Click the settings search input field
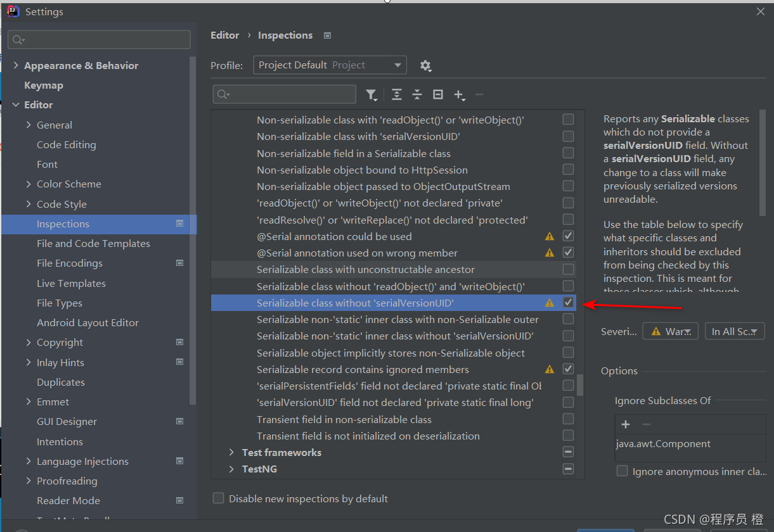 point(99,39)
